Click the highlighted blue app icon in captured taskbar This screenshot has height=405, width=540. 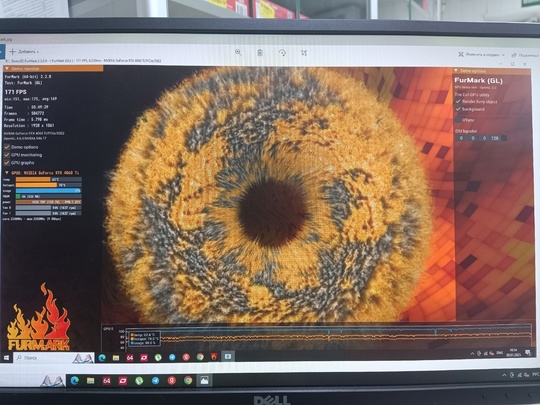(228, 356)
